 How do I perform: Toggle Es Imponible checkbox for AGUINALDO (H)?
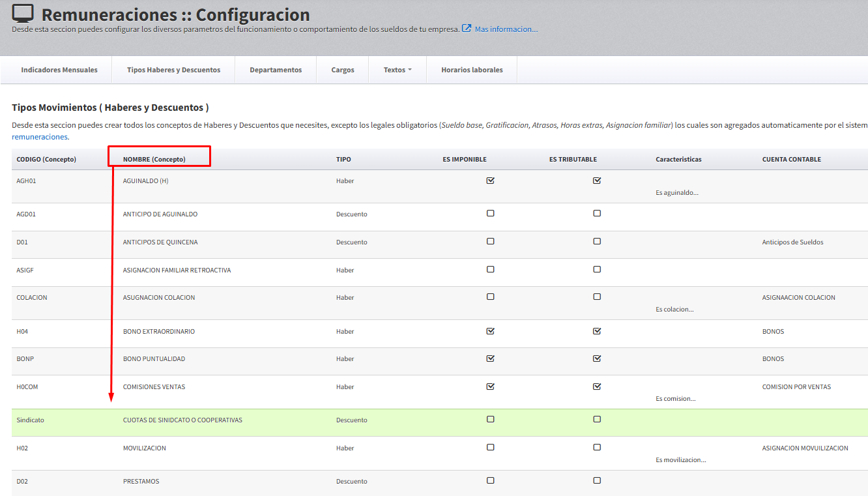tap(491, 181)
